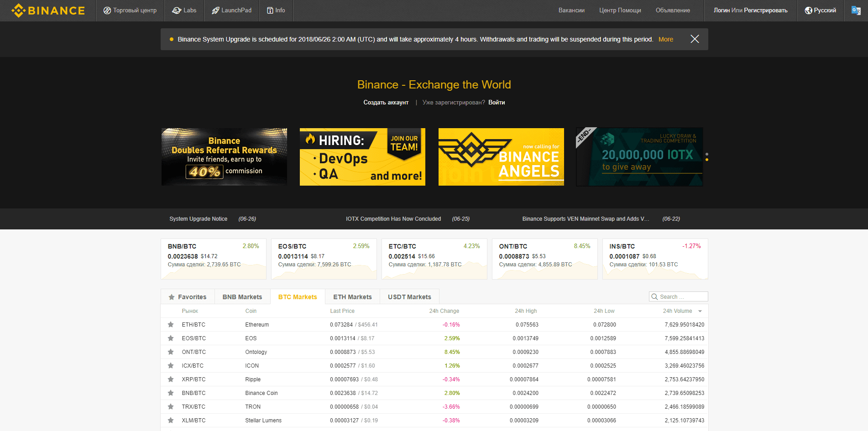
Task: Click the Labs globe icon
Action: (176, 10)
